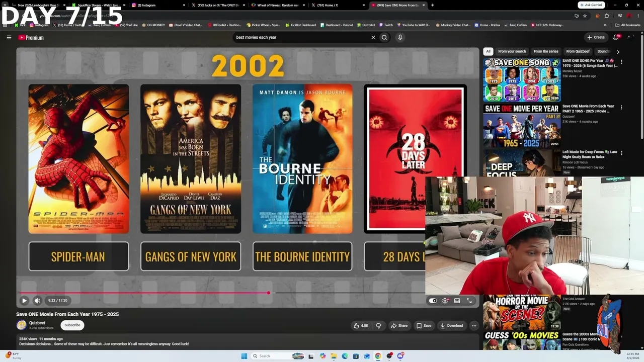Screen dimensions: 644x362
Task: Submit search with the magnifier icon
Action: (x=384, y=37)
